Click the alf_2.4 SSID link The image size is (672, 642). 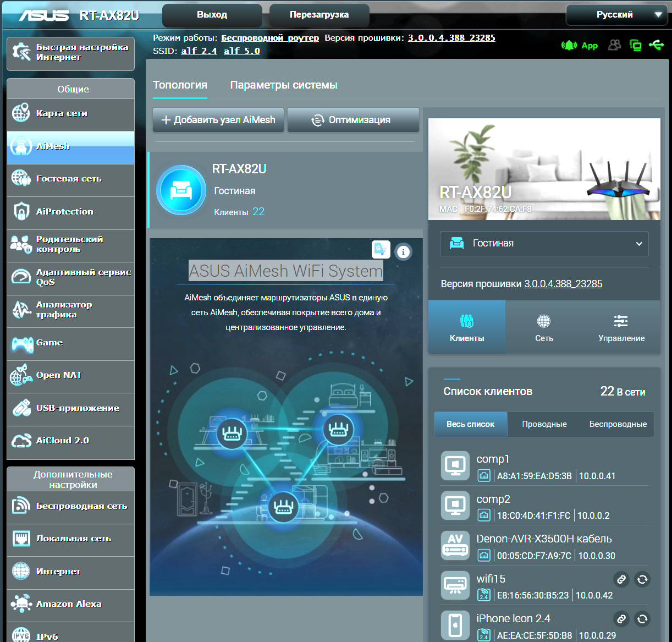point(199,51)
